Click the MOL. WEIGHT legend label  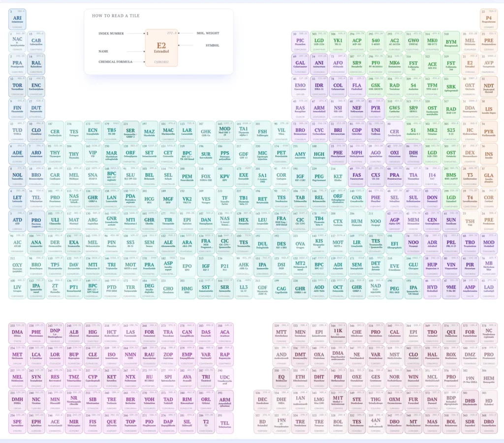208,33
